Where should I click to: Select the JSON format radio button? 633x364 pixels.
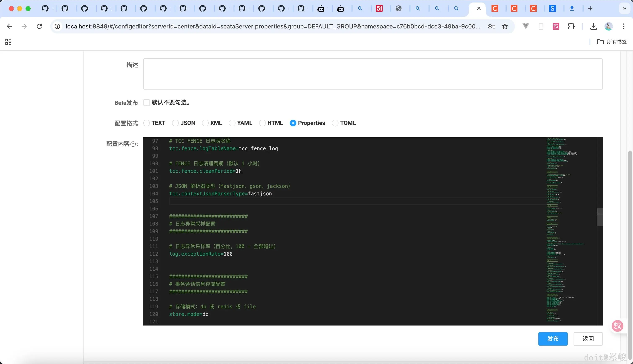[175, 123]
